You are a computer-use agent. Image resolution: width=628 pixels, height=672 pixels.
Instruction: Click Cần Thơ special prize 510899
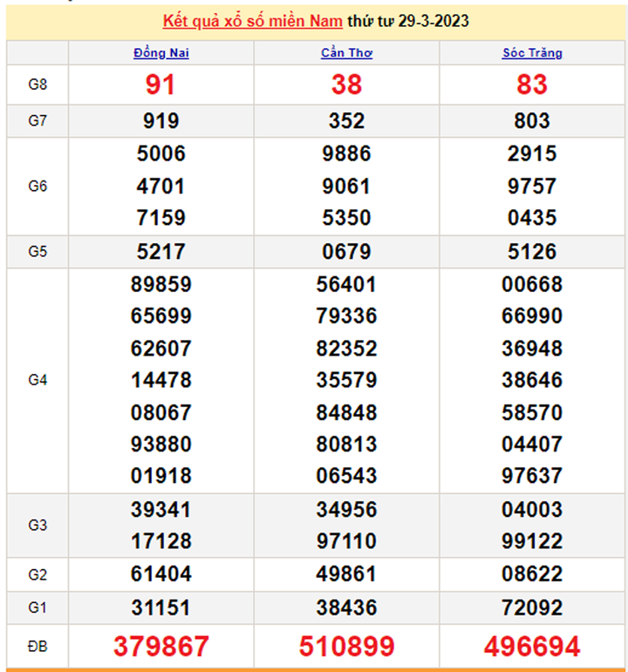(x=346, y=646)
